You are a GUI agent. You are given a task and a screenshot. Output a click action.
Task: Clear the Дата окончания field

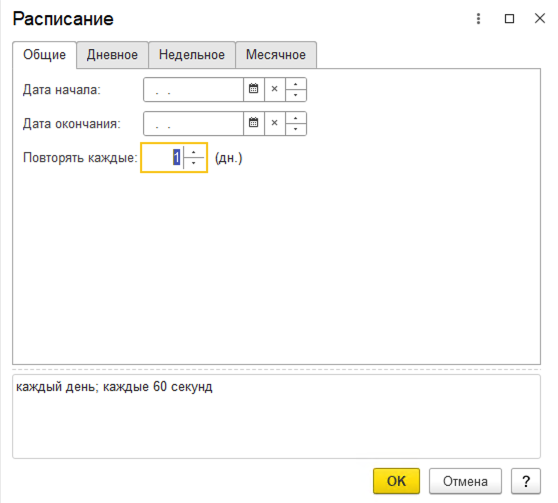point(274,123)
